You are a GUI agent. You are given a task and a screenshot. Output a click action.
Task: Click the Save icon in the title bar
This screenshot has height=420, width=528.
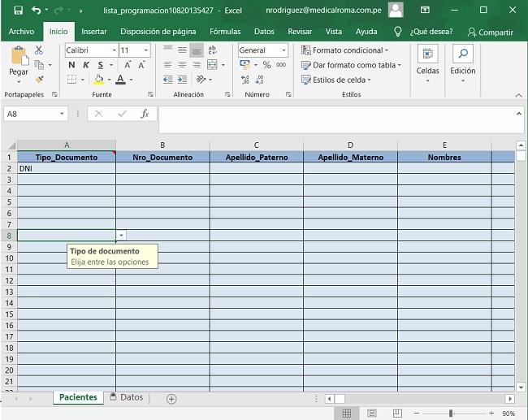18,10
